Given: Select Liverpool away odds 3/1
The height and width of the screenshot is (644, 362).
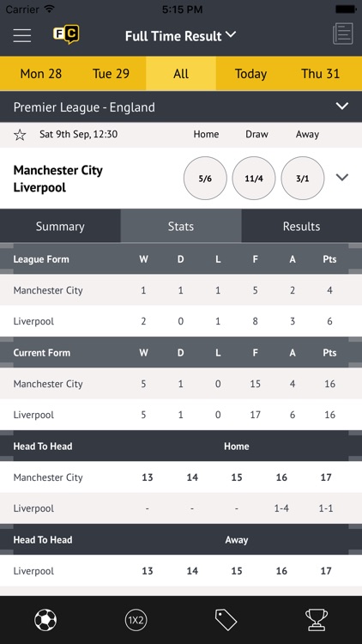Looking at the screenshot, I should [303, 178].
